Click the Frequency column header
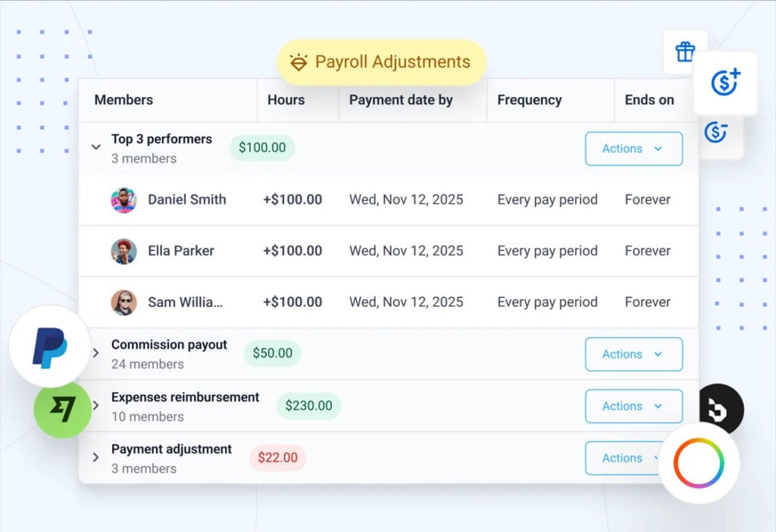776x532 pixels. pos(530,99)
